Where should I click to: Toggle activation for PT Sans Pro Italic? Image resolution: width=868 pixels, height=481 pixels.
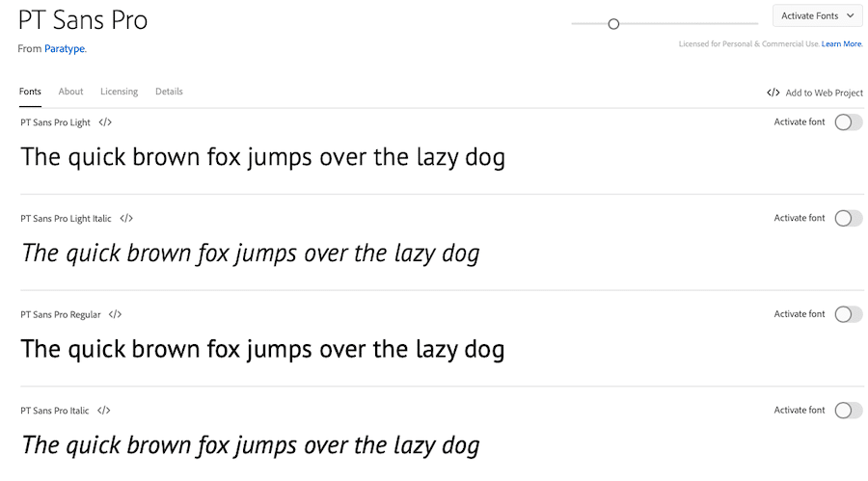[x=848, y=411]
